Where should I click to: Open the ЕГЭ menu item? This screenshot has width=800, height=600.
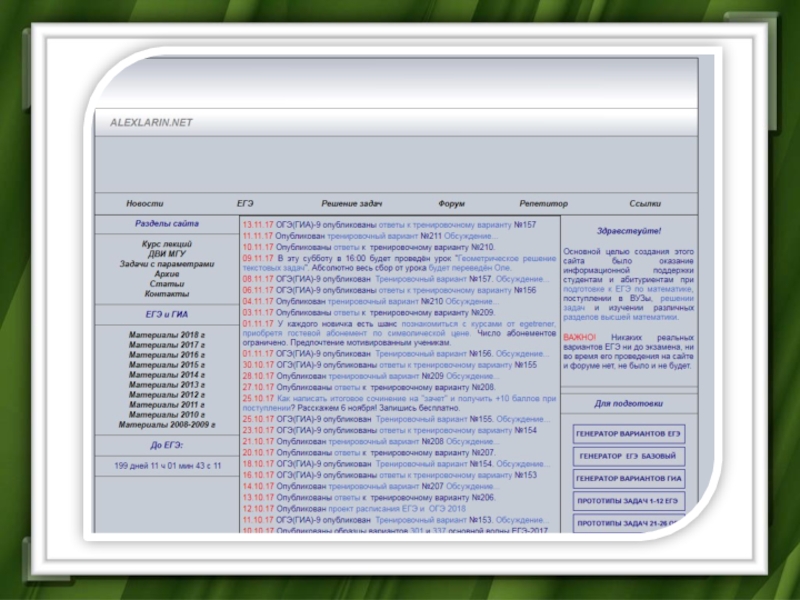click(x=245, y=203)
